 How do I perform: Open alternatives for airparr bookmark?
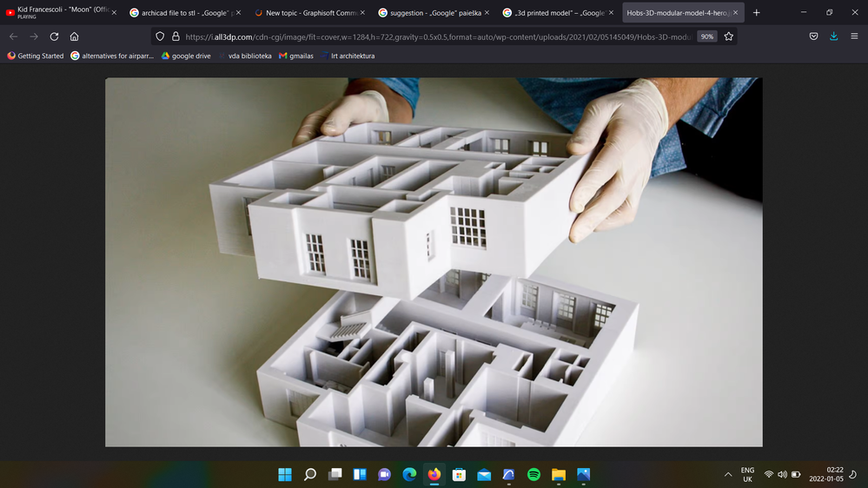coord(112,56)
